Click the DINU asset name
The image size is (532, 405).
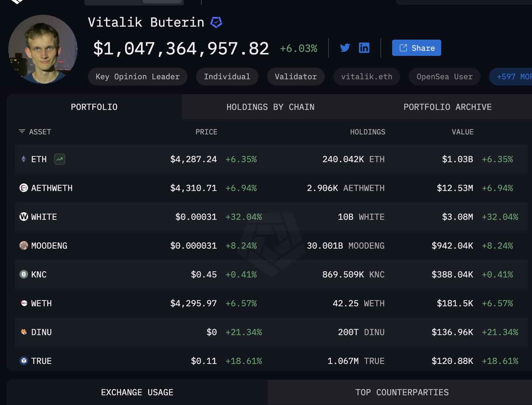[x=41, y=332]
